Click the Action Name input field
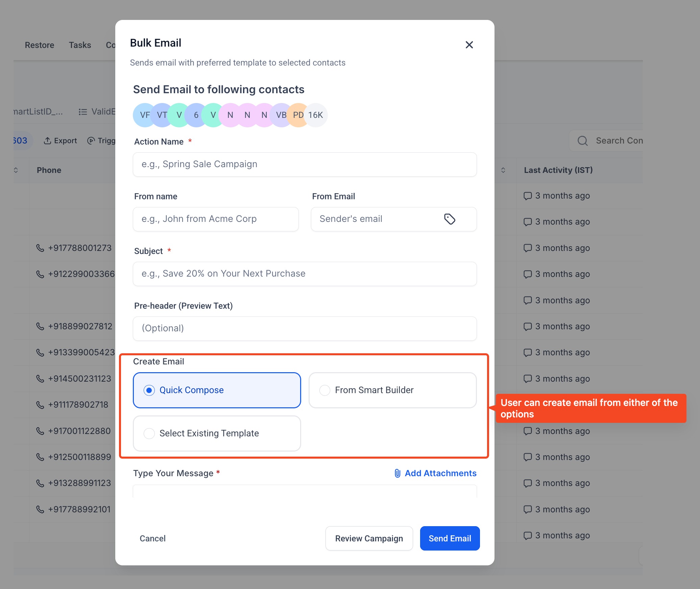This screenshot has width=700, height=589. (x=305, y=164)
